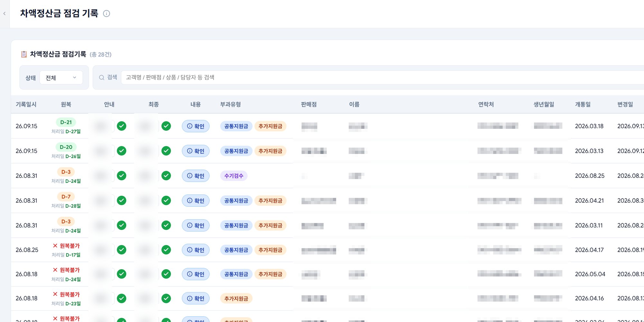Click the 최종 green check in D-21 row
The height and width of the screenshot is (322, 644).
pyautogui.click(x=166, y=126)
